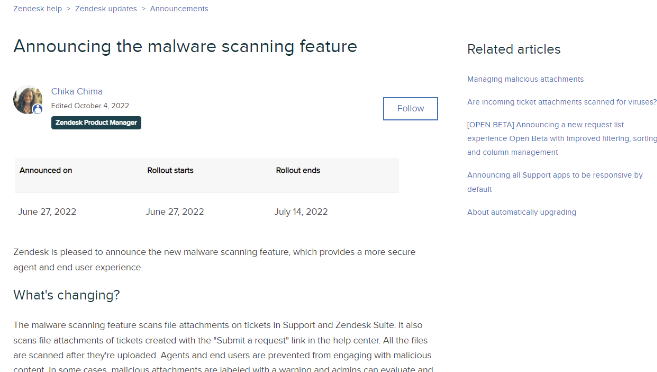The image size is (657, 372).
Task: Click the July 14, 2022 rollout end date
Action: point(301,212)
